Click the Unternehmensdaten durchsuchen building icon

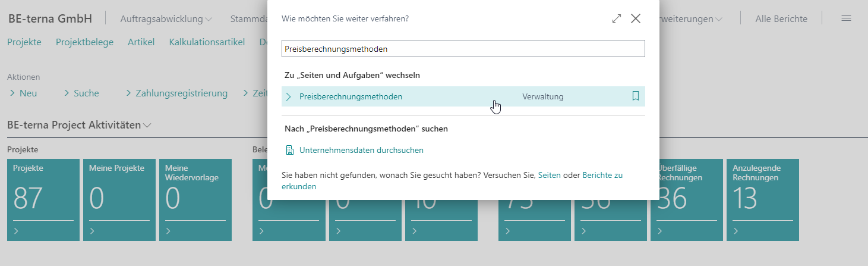click(x=290, y=150)
